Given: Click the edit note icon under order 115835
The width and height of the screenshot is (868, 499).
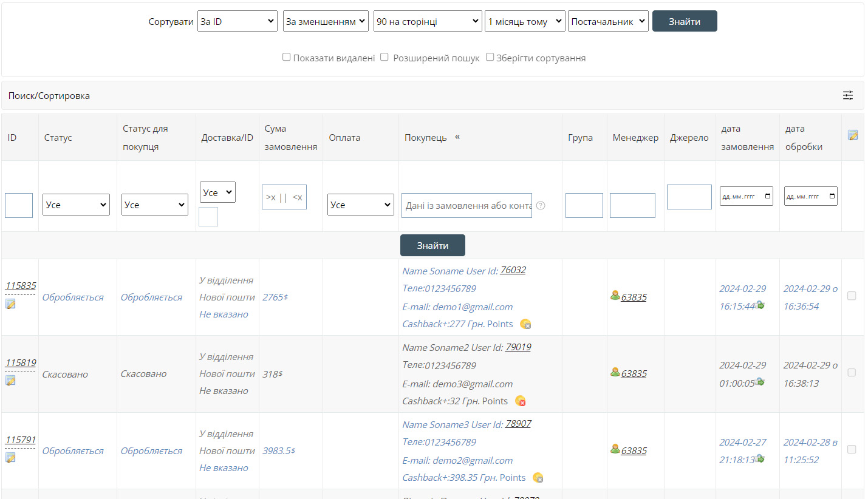Looking at the screenshot, I should [10, 304].
